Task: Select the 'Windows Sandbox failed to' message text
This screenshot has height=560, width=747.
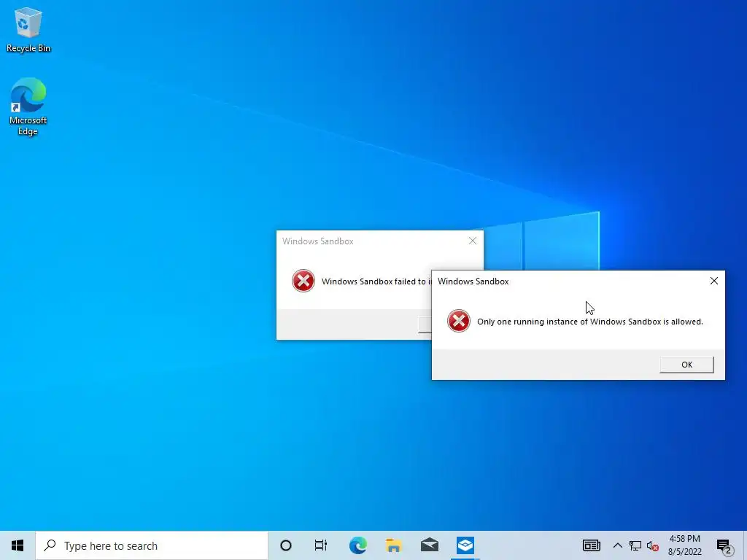Action: point(376,281)
